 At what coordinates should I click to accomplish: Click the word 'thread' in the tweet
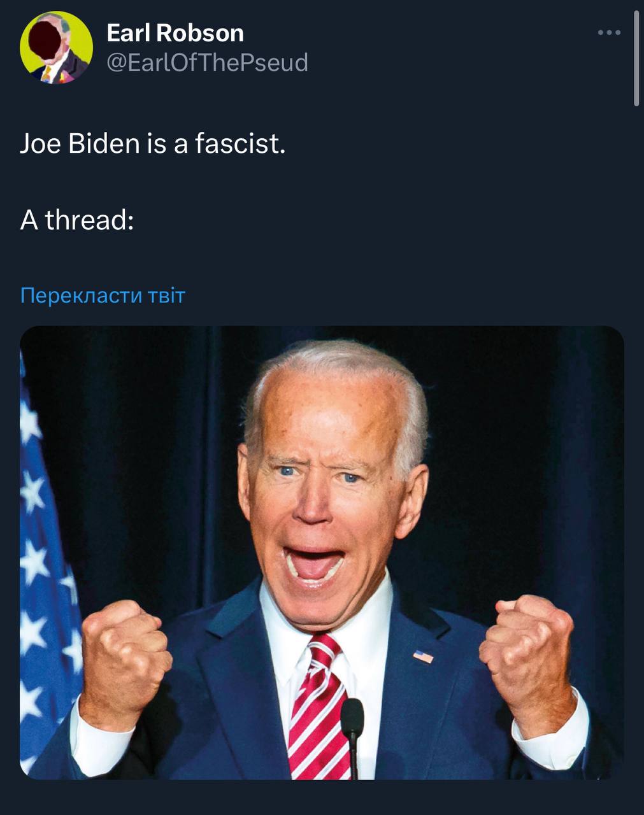pyautogui.click(x=87, y=220)
